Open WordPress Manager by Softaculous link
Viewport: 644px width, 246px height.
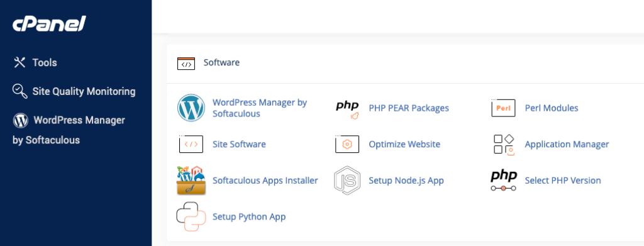pos(260,108)
